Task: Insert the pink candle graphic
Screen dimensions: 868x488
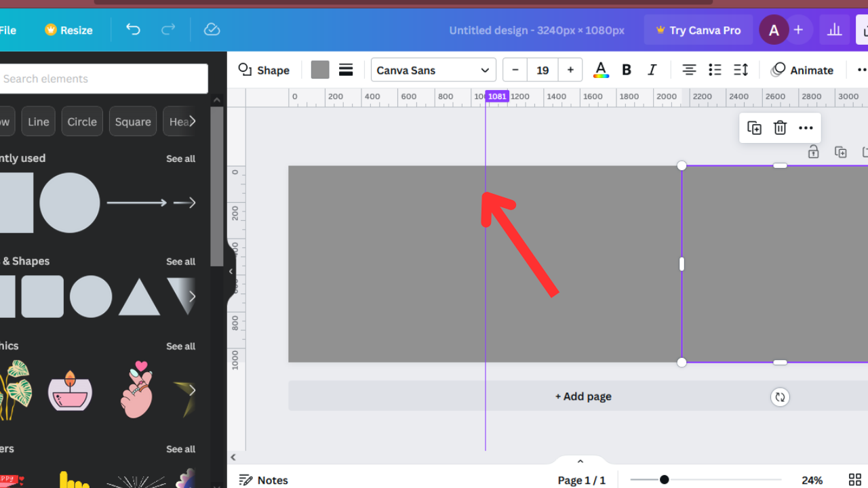Action: pyautogui.click(x=70, y=390)
